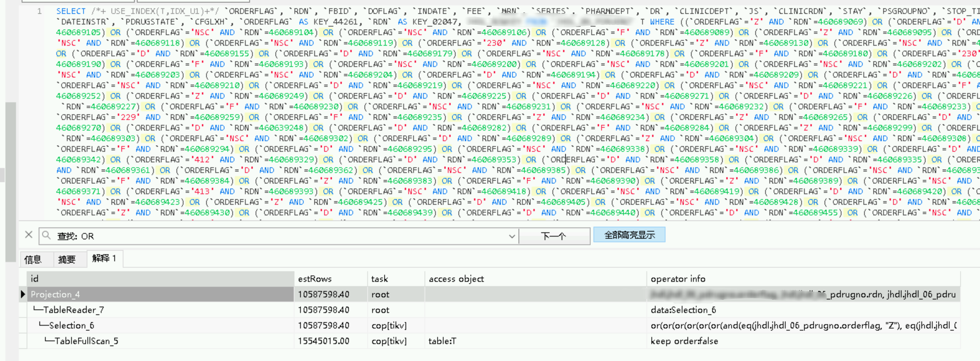This screenshot has height=361, width=980.
Task: Click the editor's vertical scrollbar thumb
Action: [10, 181]
